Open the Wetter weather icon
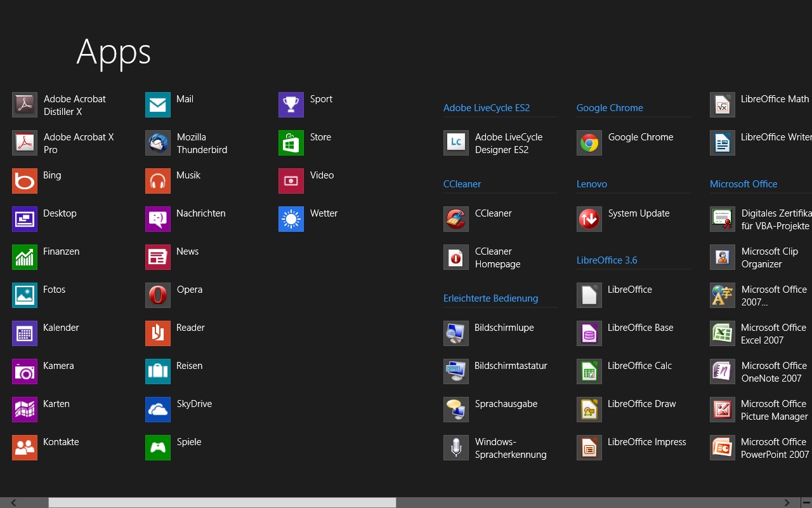 tap(291, 219)
